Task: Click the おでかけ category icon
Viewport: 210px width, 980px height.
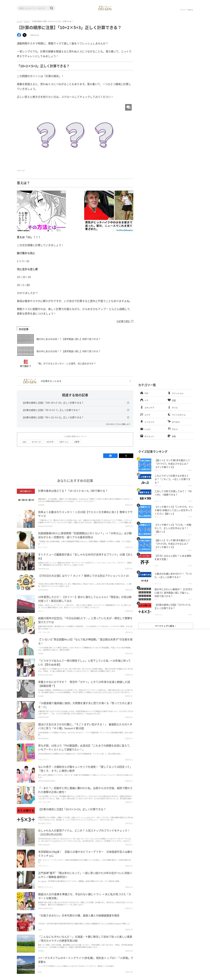Action: [x=169, y=422]
